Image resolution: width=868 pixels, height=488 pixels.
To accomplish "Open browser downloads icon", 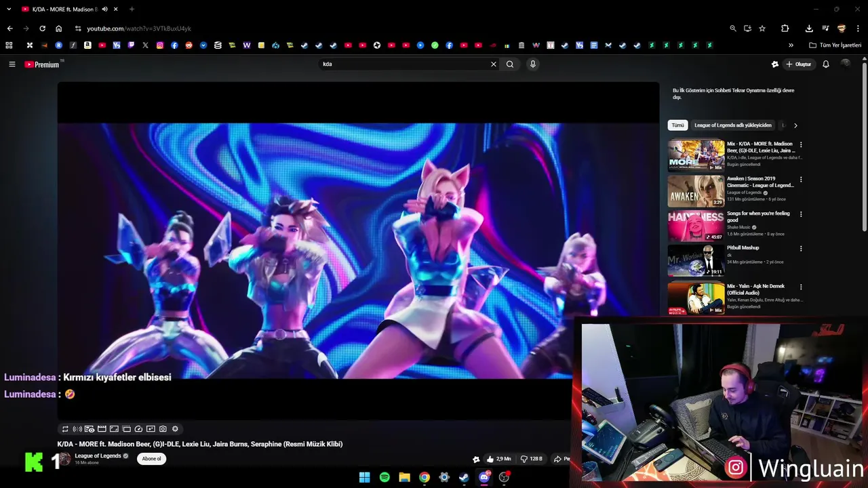I will point(809,28).
